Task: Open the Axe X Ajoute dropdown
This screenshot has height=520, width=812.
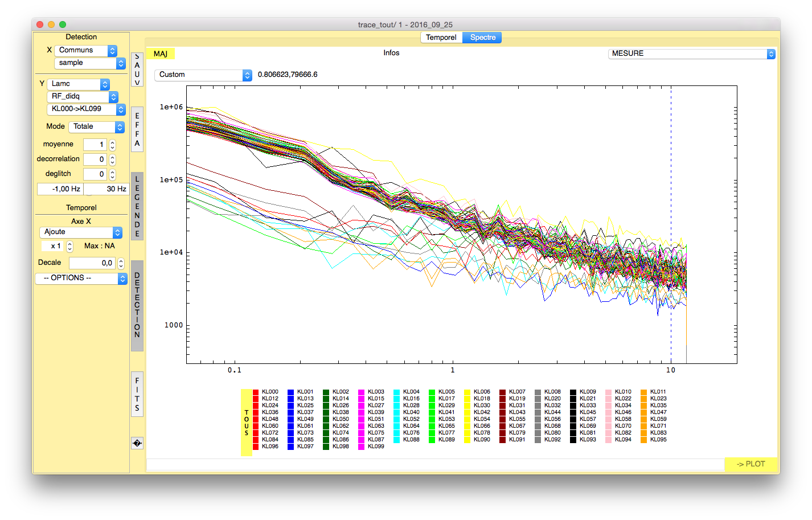Action: click(x=81, y=232)
